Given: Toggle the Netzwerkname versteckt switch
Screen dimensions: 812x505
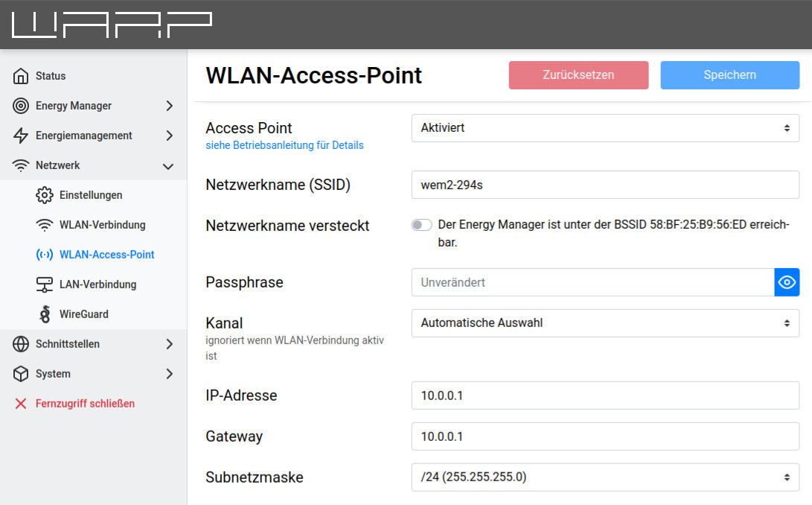Looking at the screenshot, I should (421, 225).
